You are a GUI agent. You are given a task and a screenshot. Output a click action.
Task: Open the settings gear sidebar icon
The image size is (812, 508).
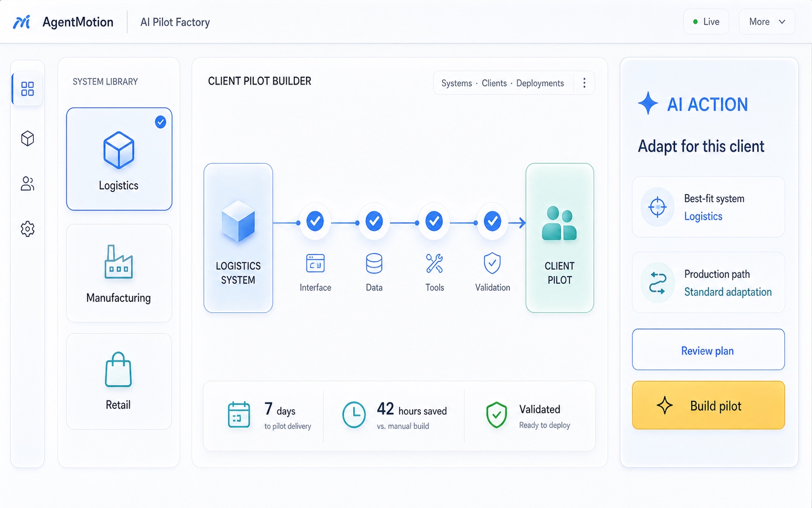coord(28,228)
